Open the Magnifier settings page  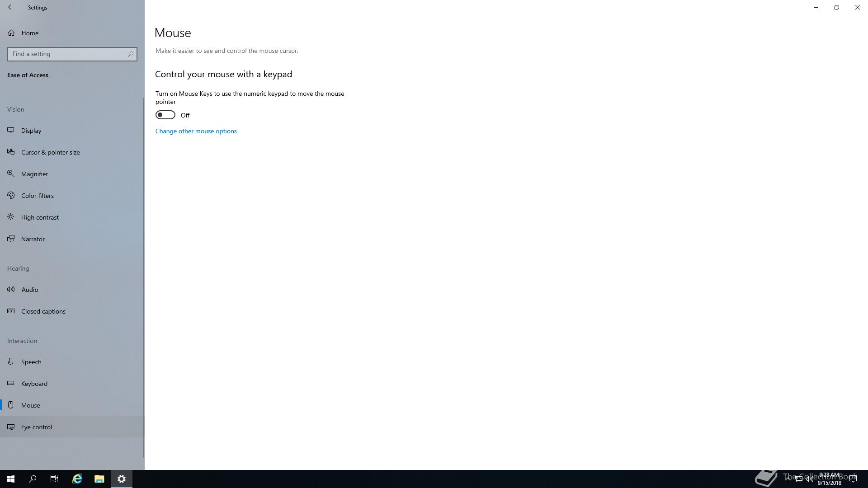(x=72, y=174)
